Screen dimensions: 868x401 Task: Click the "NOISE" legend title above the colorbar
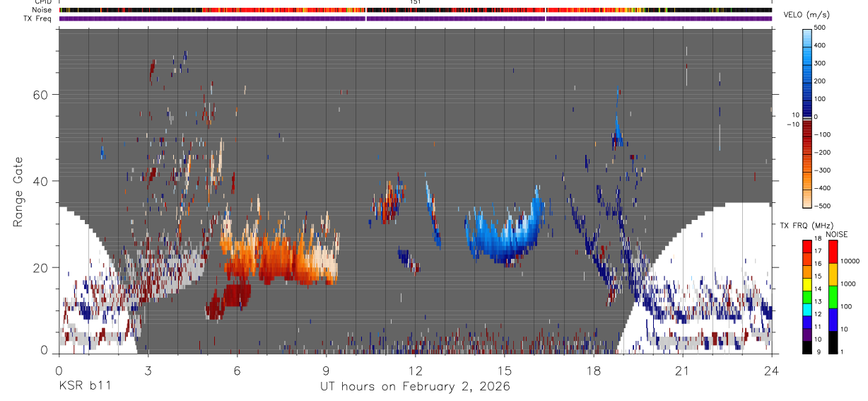click(836, 234)
